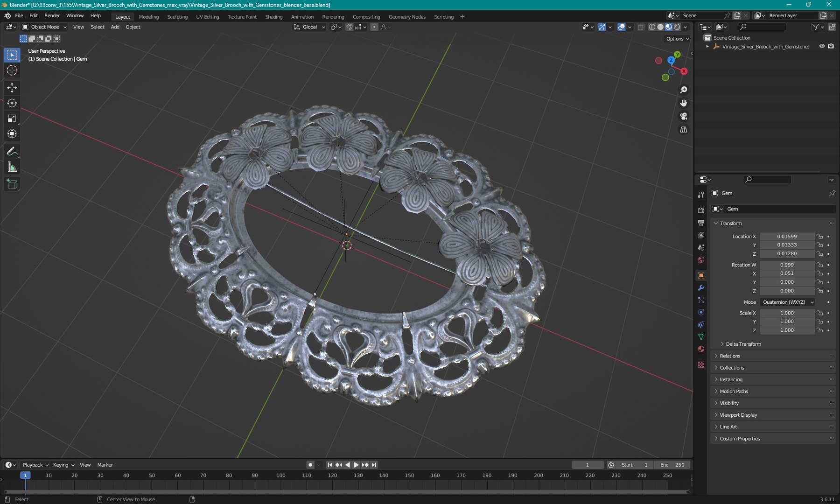The image size is (840, 504).
Task: Choose the Transform tool
Action: tap(12, 134)
